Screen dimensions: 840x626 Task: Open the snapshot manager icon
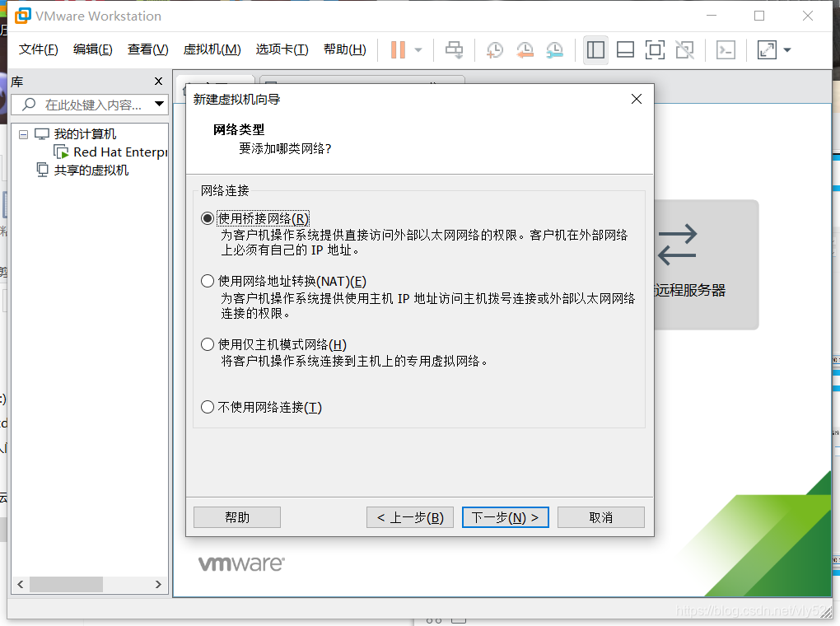(x=554, y=49)
